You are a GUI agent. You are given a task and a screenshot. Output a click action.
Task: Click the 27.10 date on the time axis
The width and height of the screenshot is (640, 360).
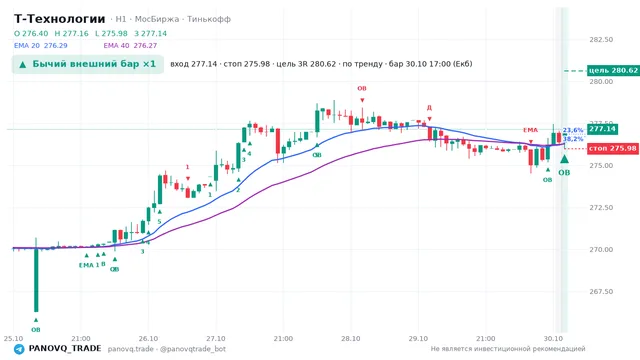(216, 339)
